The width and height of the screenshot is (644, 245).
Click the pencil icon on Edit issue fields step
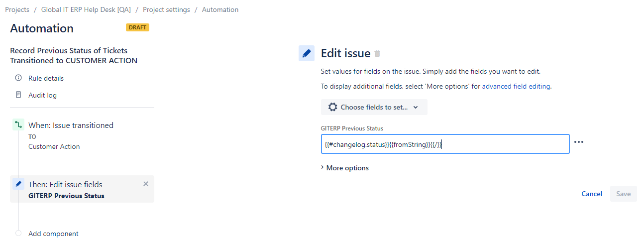tap(18, 184)
